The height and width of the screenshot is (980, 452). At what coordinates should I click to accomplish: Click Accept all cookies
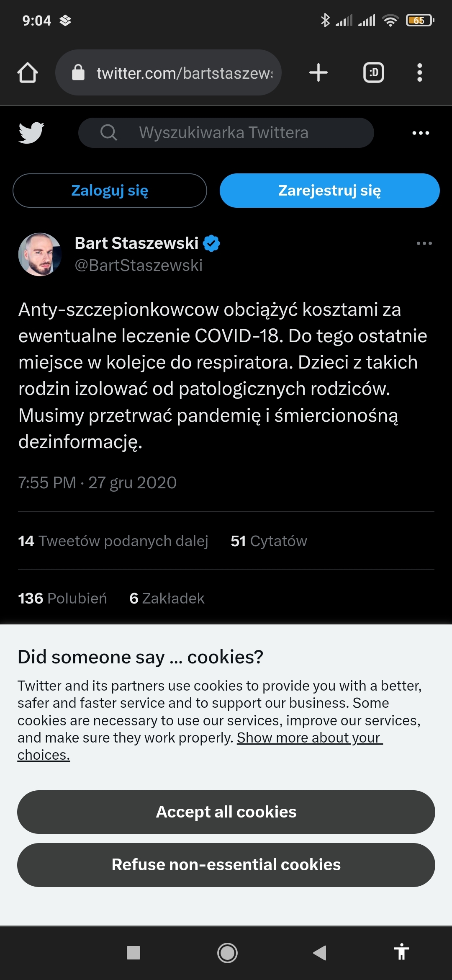pos(226,812)
